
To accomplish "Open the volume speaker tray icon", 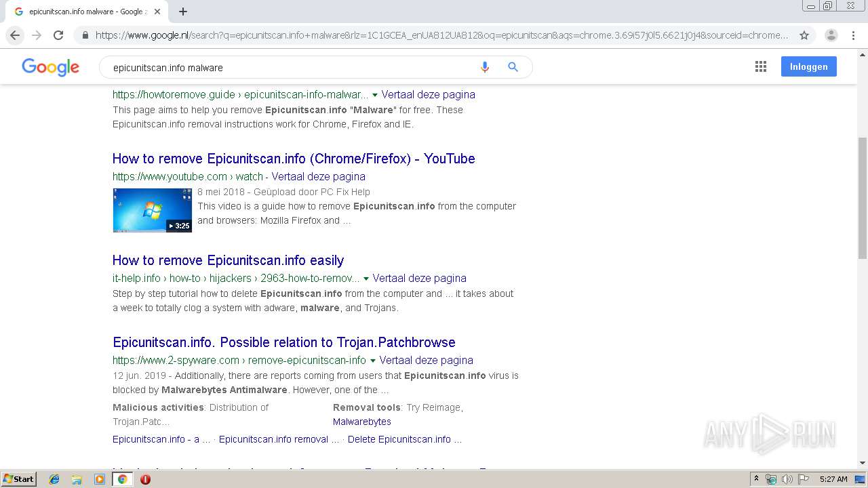I will (x=787, y=479).
